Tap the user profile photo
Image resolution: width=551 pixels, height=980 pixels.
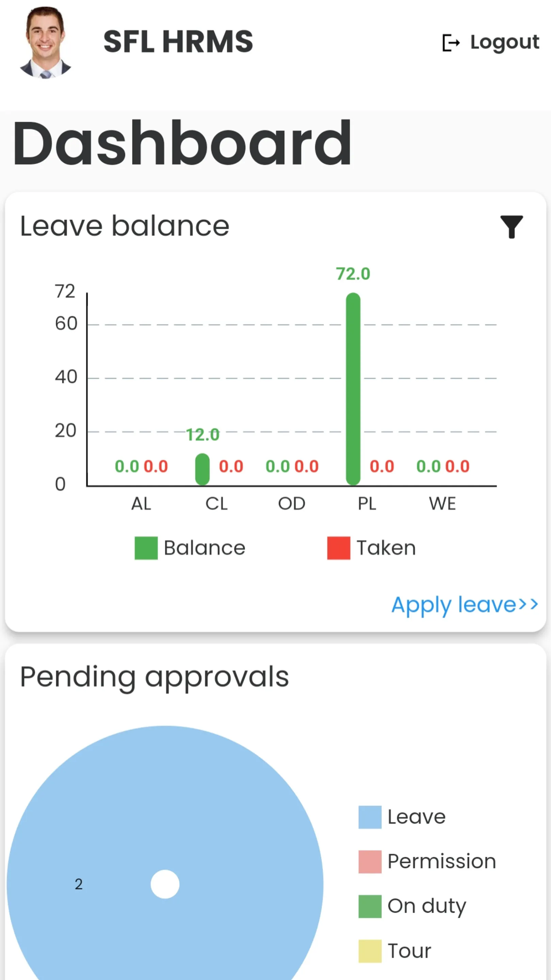(x=46, y=43)
